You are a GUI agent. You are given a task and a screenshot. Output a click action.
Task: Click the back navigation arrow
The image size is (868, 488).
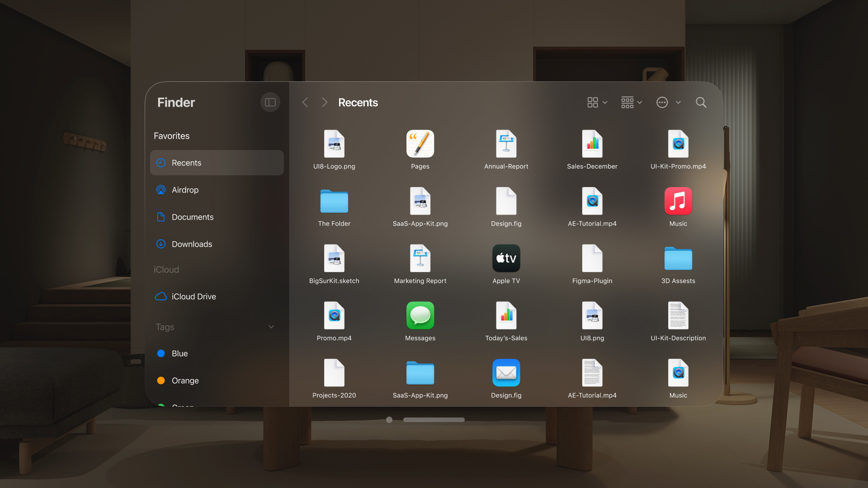pos(305,103)
